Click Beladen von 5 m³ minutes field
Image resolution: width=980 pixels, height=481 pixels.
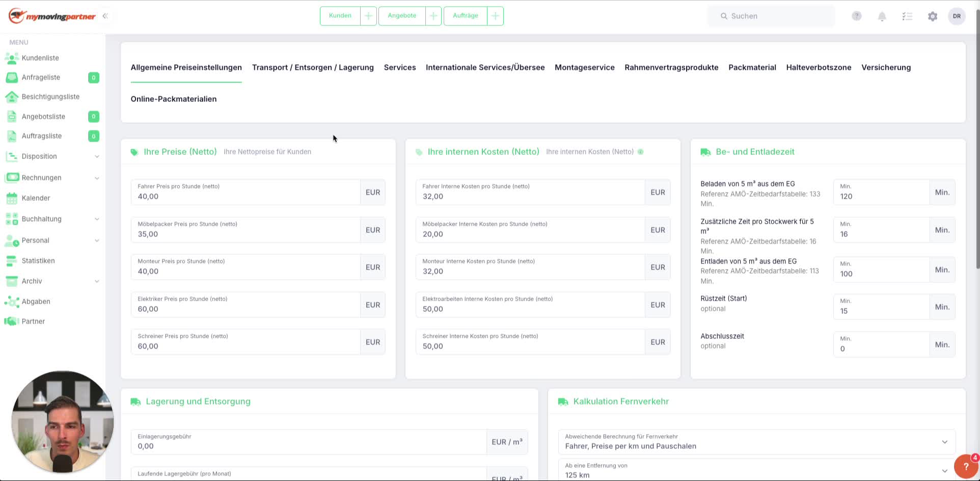point(881,192)
